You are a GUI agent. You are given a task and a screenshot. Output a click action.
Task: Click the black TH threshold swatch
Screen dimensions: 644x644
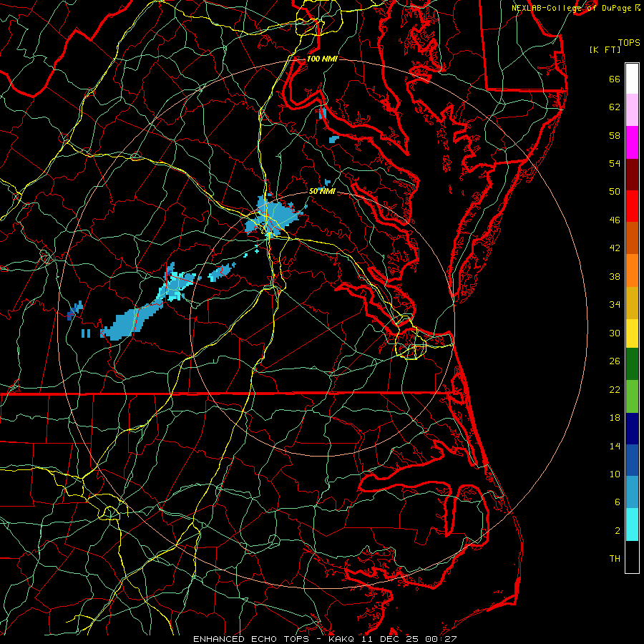(632, 557)
